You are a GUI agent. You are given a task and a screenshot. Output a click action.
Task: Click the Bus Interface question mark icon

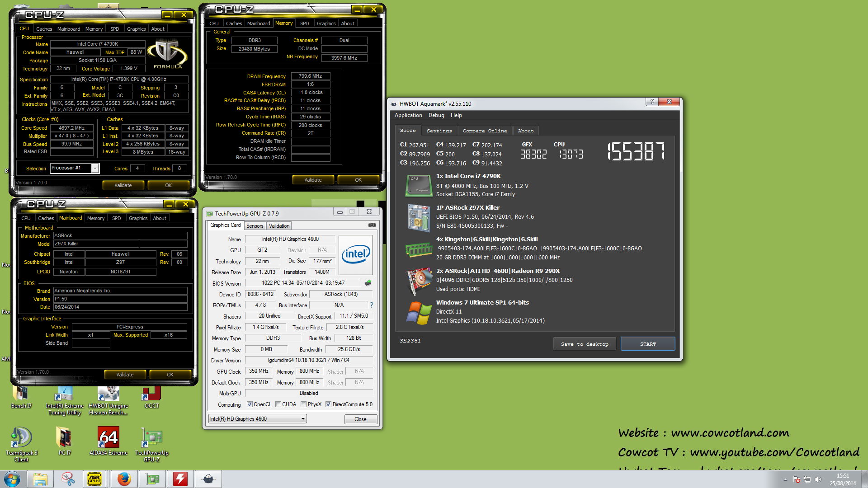372,305
